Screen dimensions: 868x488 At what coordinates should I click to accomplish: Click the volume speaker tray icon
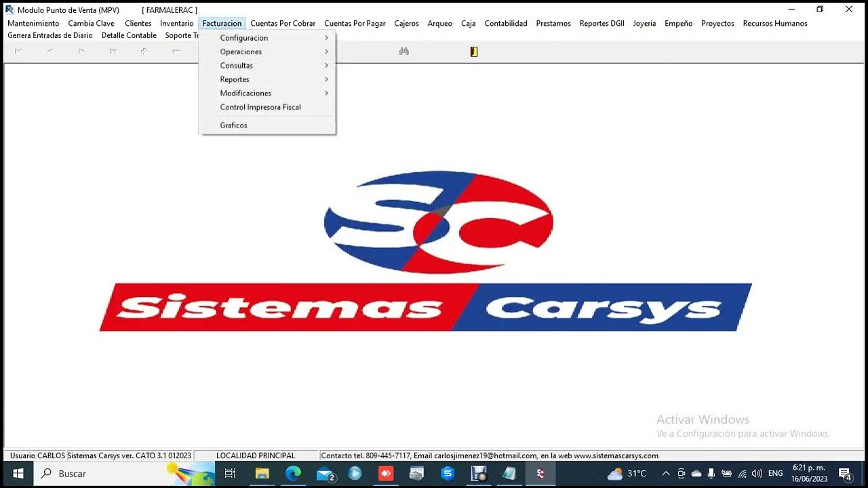click(757, 474)
